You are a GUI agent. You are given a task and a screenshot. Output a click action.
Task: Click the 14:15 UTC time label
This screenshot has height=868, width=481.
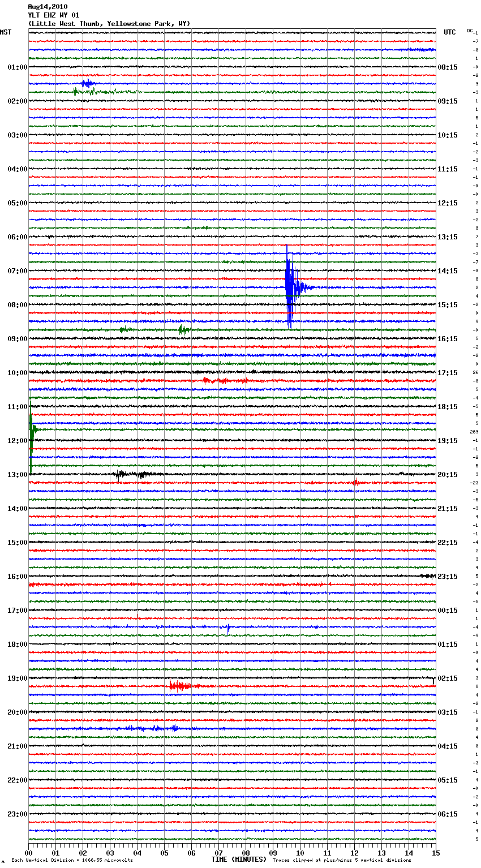click(x=448, y=271)
